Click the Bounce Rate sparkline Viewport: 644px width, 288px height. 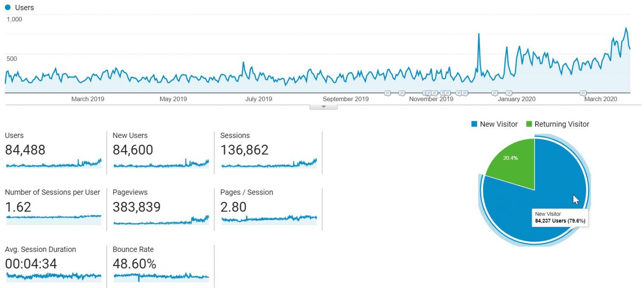161,277
